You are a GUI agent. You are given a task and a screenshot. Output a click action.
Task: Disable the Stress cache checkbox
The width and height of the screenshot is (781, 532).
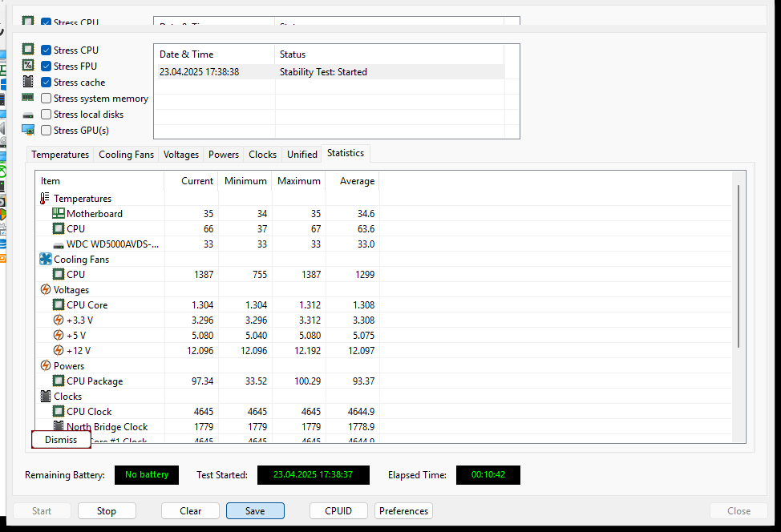click(46, 82)
